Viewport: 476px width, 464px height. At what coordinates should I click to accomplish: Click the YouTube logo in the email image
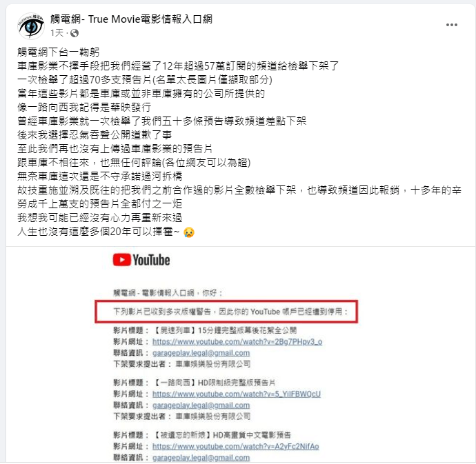[141, 260]
